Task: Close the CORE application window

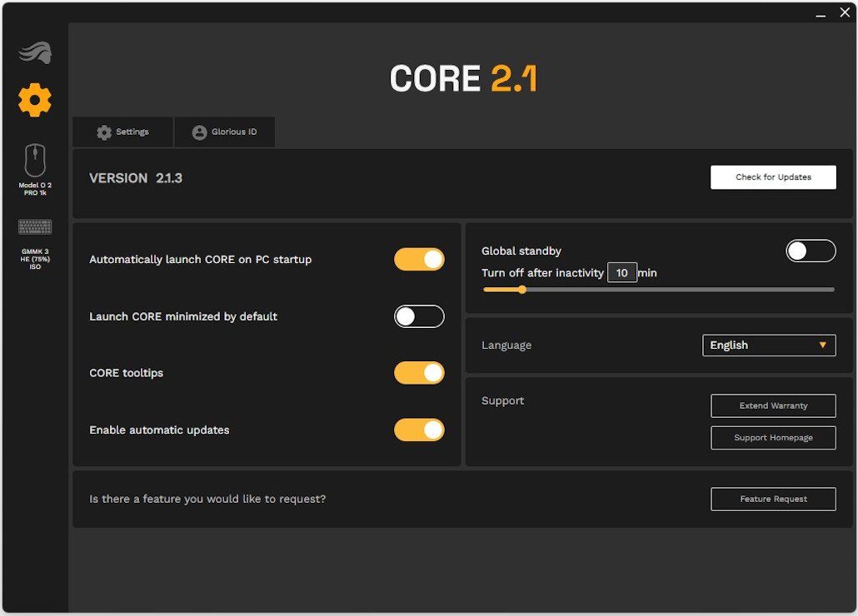Action: coord(843,12)
